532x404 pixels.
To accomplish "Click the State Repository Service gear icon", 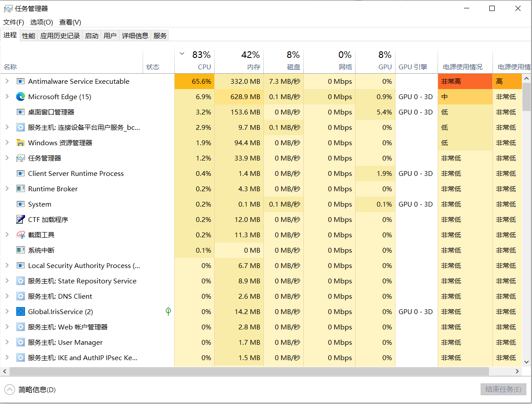I will click(20, 281).
